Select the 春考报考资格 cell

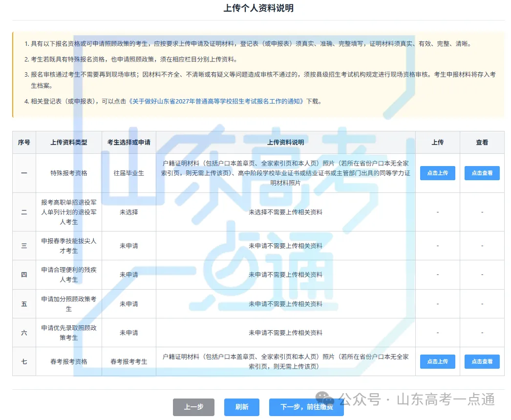[69, 361]
